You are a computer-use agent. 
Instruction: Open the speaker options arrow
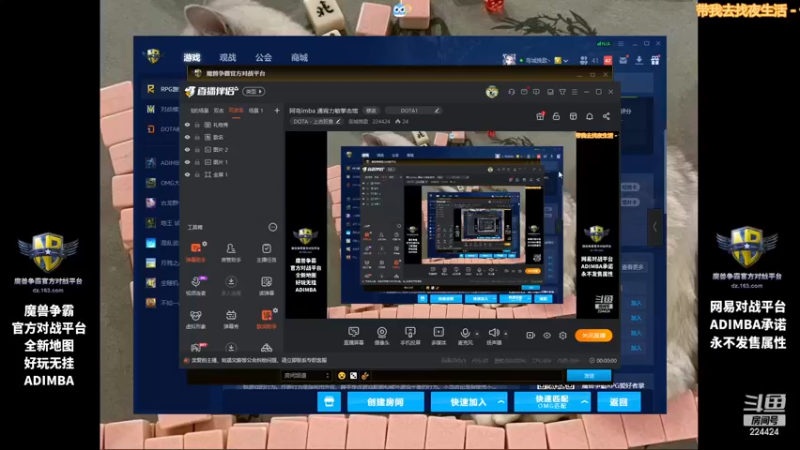click(506, 334)
